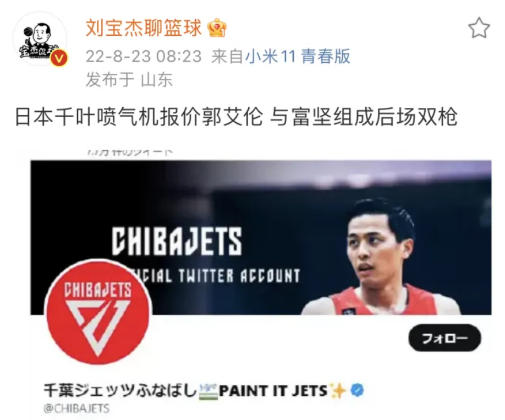Click the orange V verification badge
The height and width of the screenshot is (420, 505).
59,58
